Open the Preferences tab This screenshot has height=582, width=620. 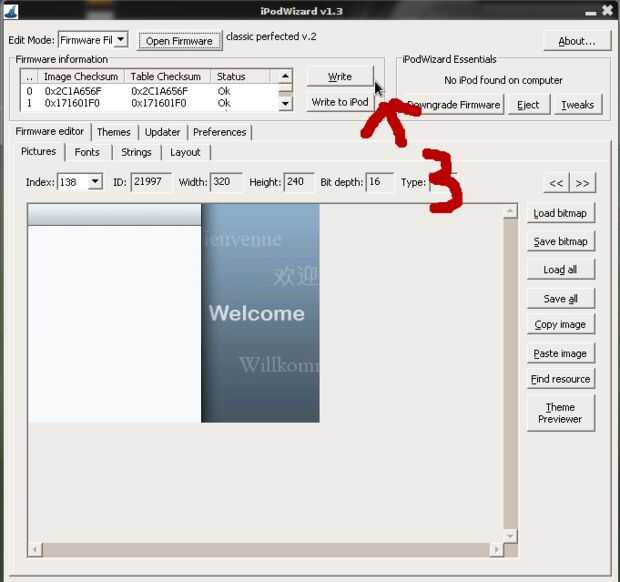(219, 132)
